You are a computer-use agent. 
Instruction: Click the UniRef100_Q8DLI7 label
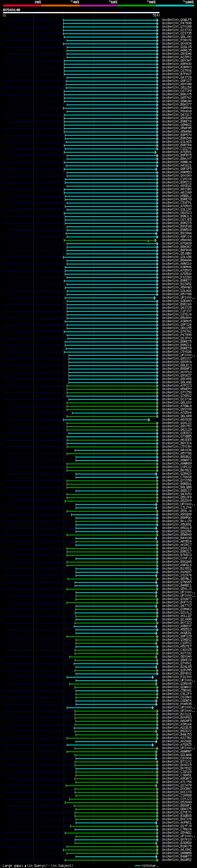point(177,491)
